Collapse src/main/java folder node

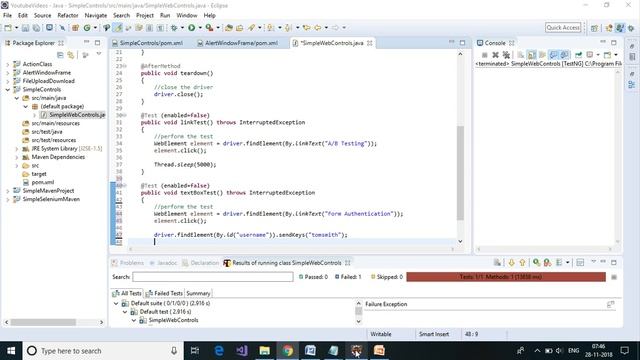point(17,98)
